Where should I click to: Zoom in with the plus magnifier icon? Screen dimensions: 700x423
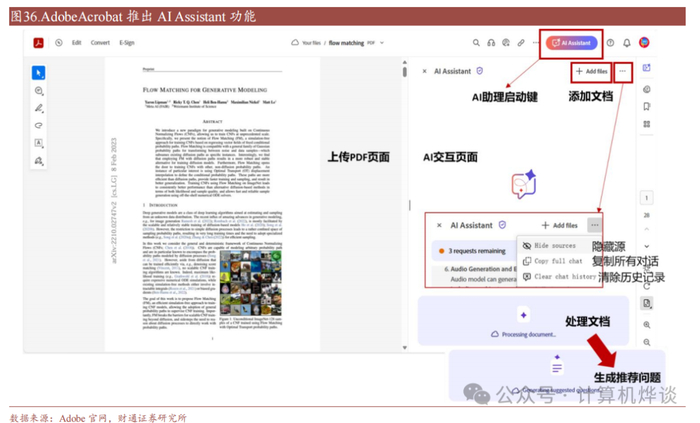(x=646, y=325)
